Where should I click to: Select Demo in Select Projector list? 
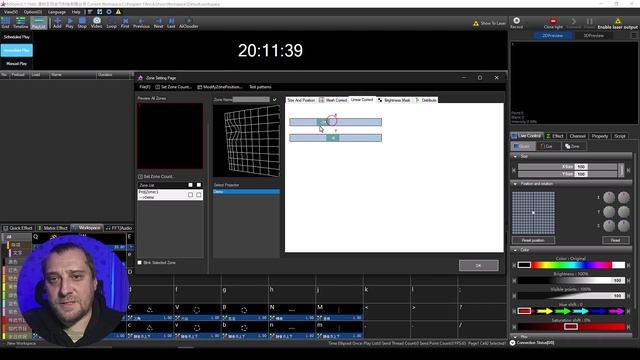tap(247, 191)
